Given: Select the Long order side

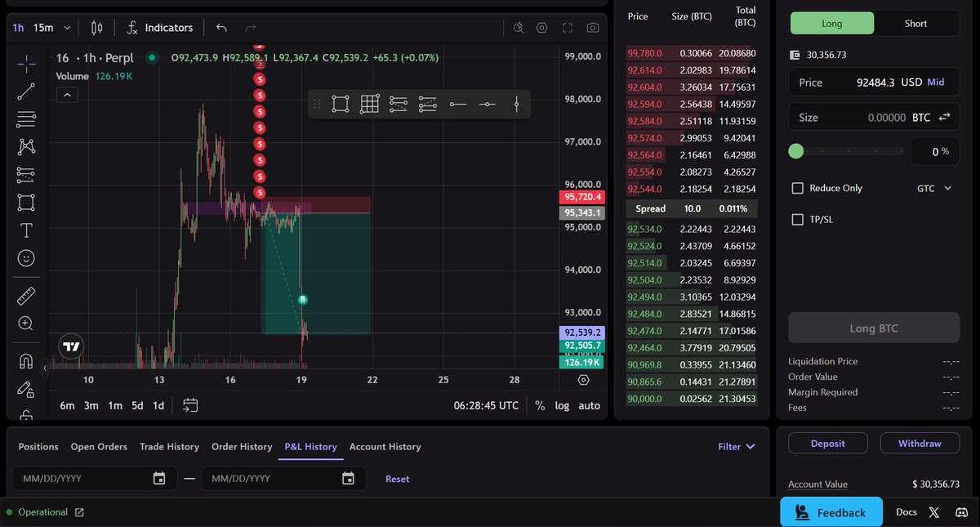Looking at the screenshot, I should click(x=832, y=24).
